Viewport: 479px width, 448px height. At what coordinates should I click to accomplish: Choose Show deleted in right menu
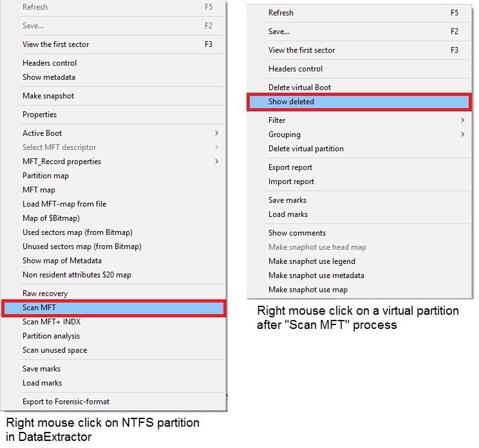pyautogui.click(x=291, y=102)
